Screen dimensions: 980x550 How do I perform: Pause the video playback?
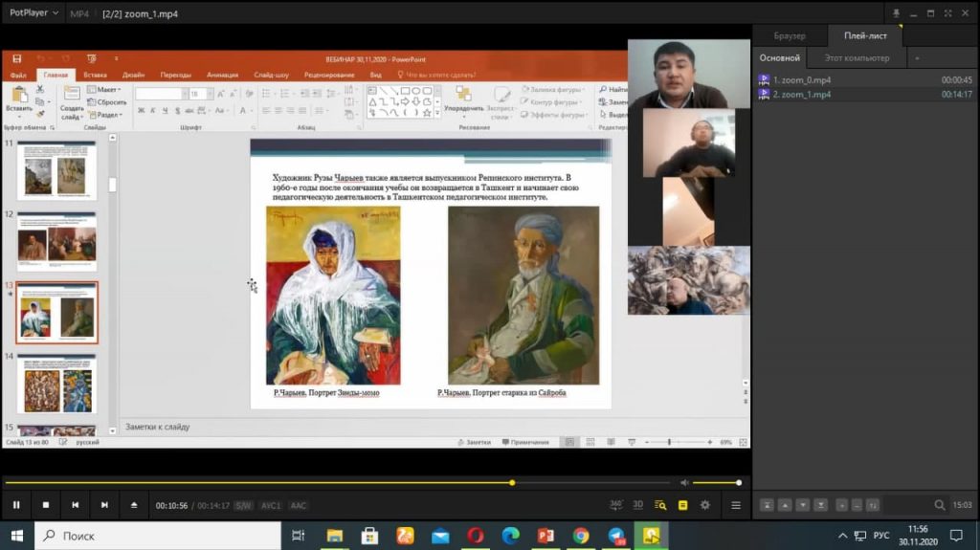click(x=16, y=505)
